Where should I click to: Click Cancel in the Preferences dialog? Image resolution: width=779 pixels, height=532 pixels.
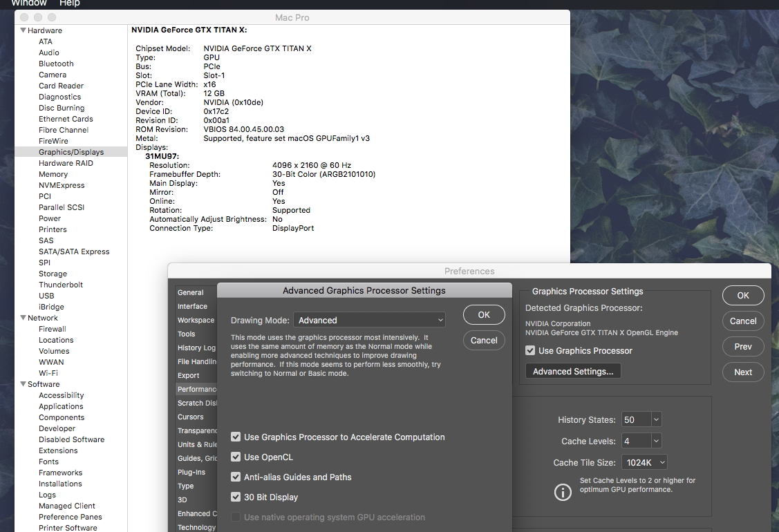point(743,321)
